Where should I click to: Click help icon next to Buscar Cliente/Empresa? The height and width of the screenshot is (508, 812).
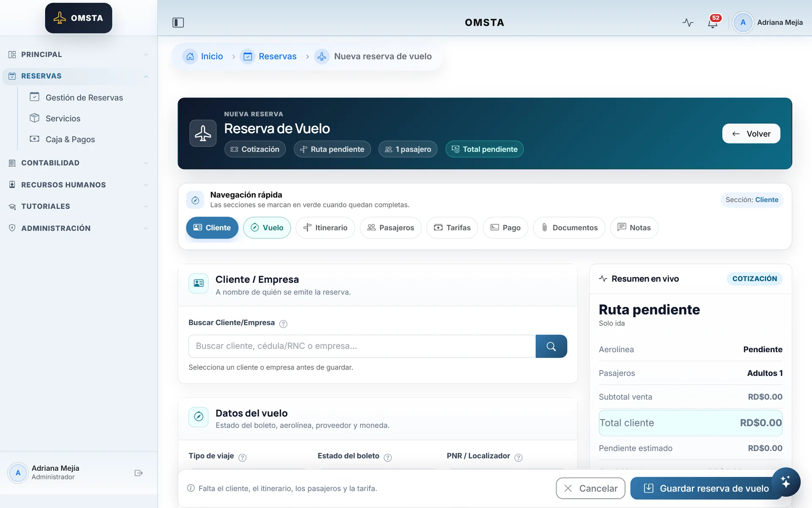coord(283,324)
